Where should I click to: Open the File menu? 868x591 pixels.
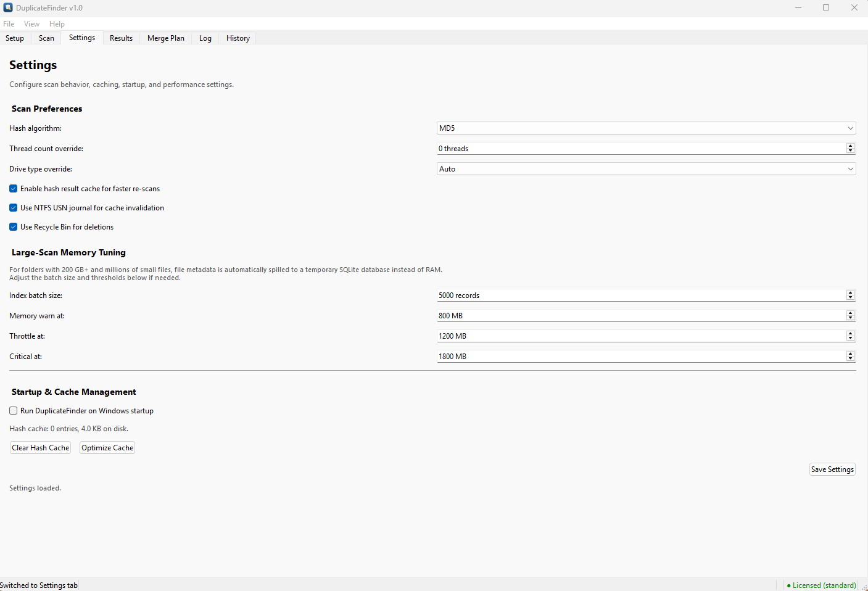pyautogui.click(x=9, y=24)
